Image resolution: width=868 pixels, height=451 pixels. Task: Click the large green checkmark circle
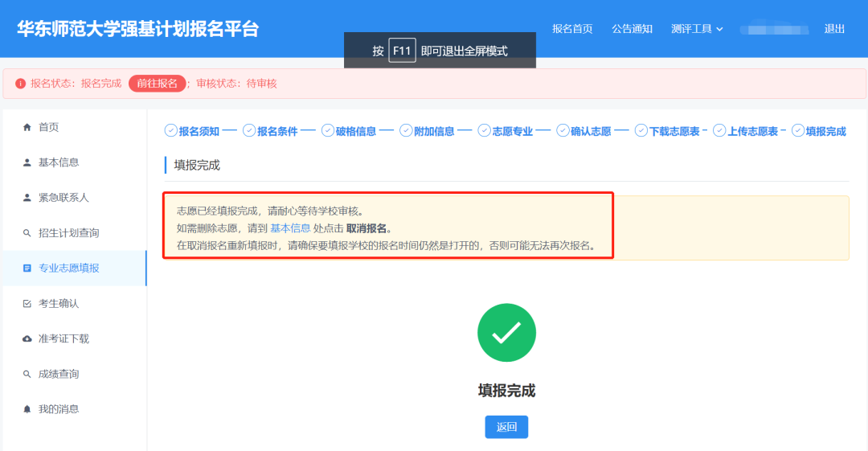click(x=506, y=333)
